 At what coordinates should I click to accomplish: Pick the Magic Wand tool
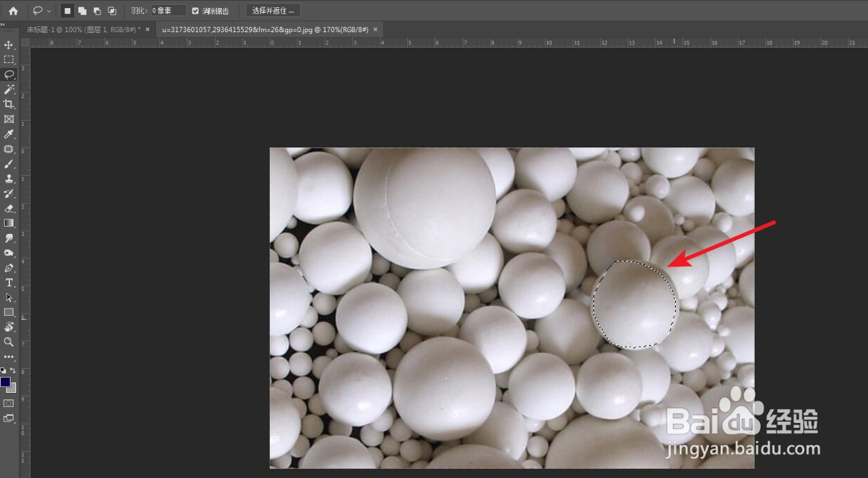coord(9,89)
